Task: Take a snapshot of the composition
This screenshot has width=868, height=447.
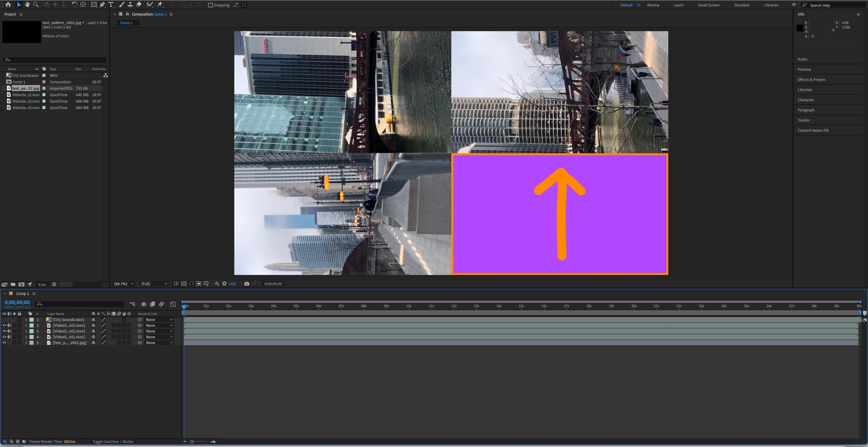Action: (247, 284)
